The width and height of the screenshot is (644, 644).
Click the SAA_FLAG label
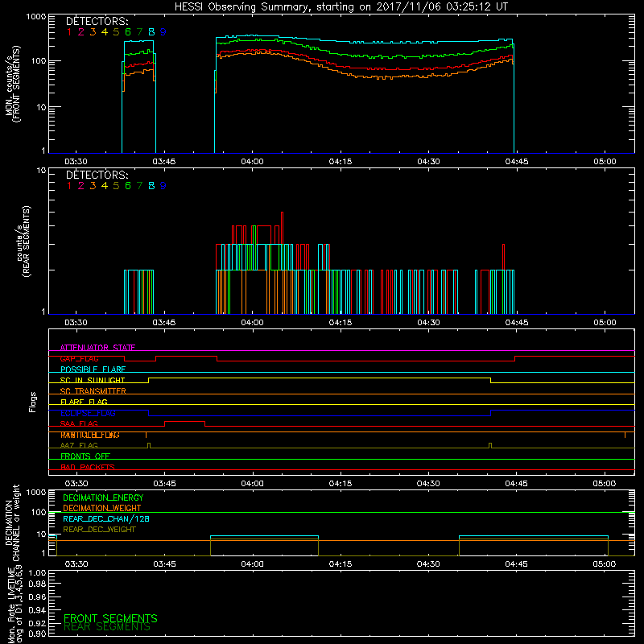coord(79,423)
